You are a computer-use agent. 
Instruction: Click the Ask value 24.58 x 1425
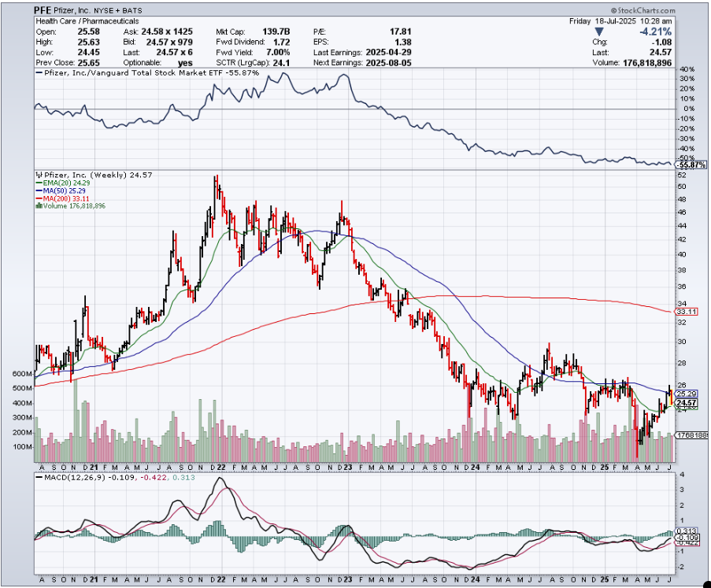click(x=167, y=31)
